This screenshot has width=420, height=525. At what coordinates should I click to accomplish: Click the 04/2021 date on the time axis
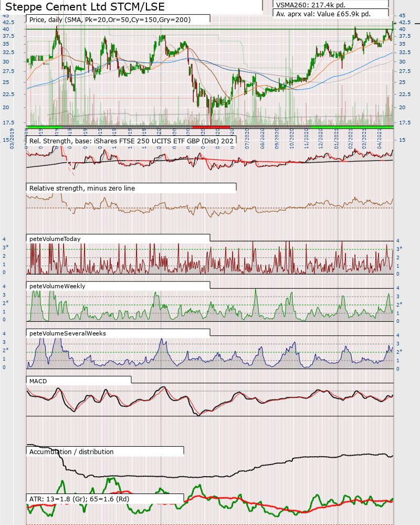[379, 139]
